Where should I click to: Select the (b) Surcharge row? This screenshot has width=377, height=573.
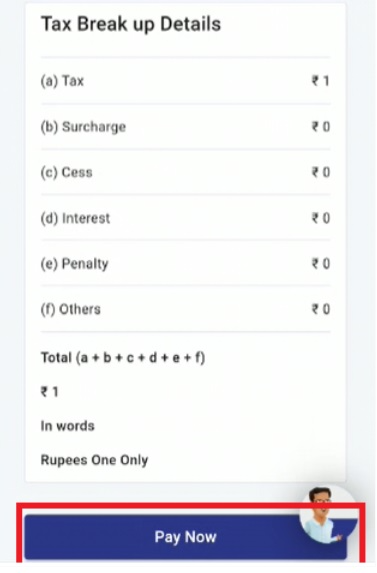pos(185,127)
